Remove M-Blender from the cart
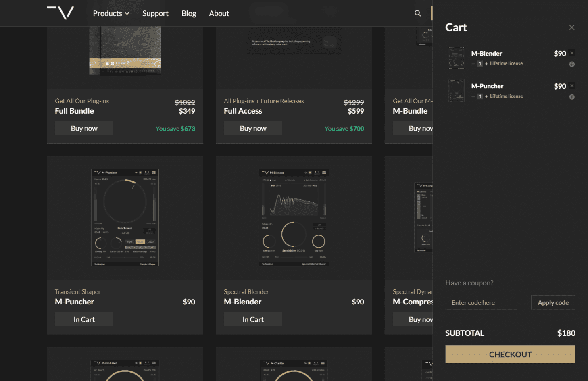Image resolution: width=588 pixels, height=381 pixels. coord(572,53)
